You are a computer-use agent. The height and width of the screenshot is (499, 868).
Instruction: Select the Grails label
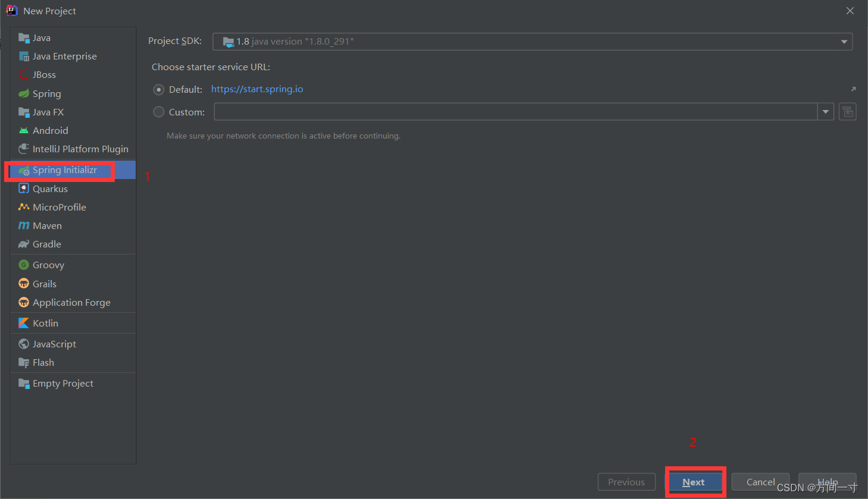(45, 284)
